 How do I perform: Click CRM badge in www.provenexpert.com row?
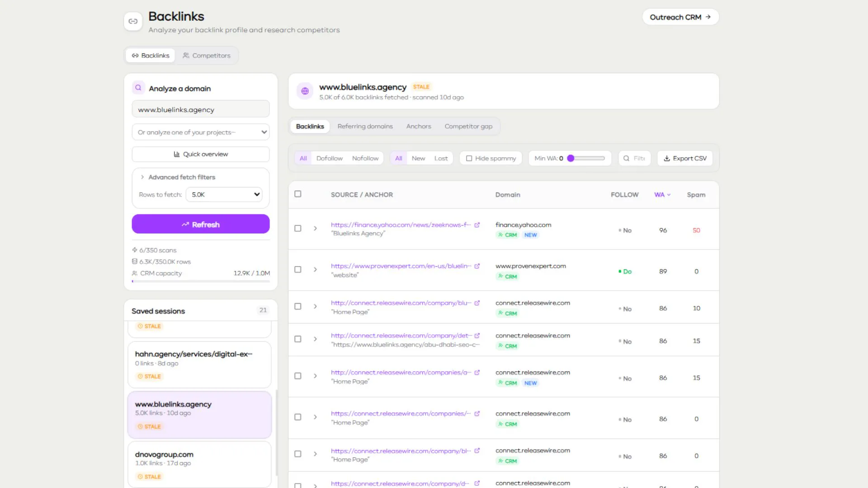[507, 277]
